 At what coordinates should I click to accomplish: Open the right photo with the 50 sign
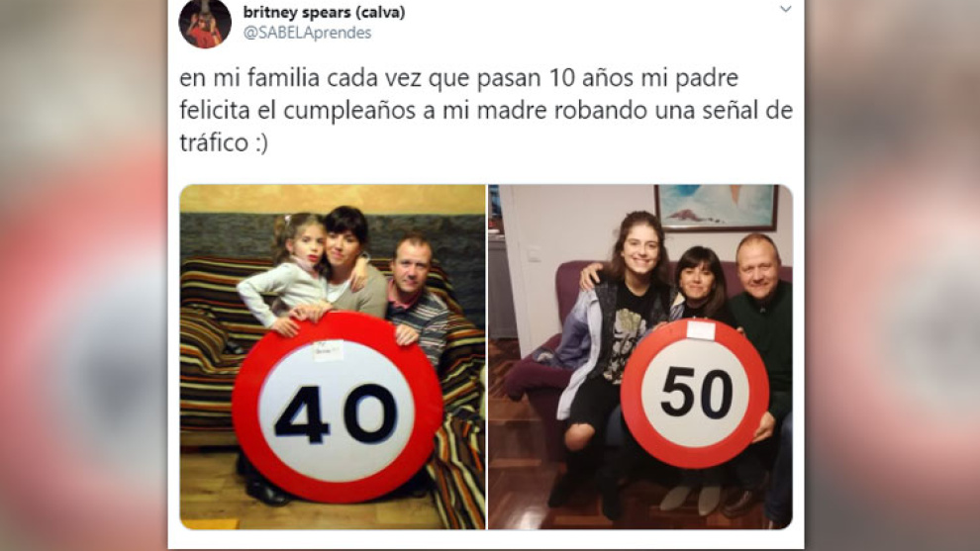tap(640, 357)
